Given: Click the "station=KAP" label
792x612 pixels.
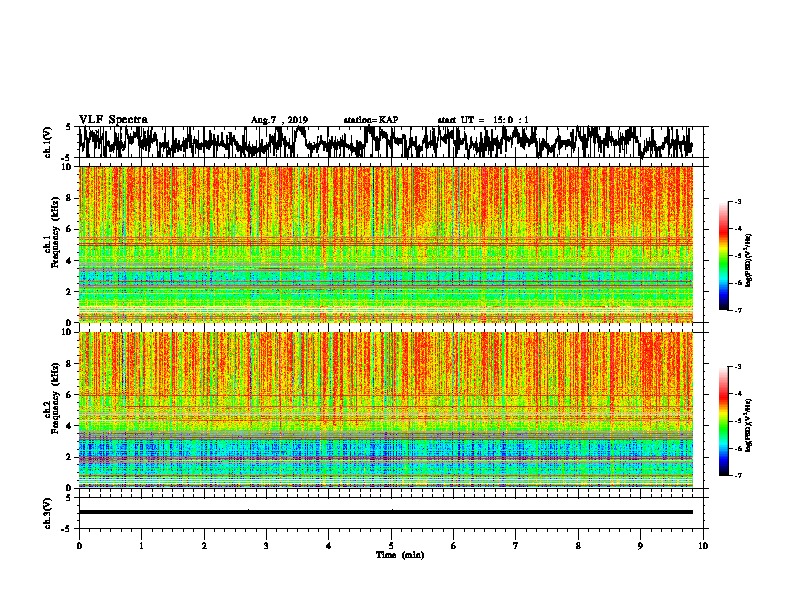Looking at the screenshot, I should tap(371, 120).
